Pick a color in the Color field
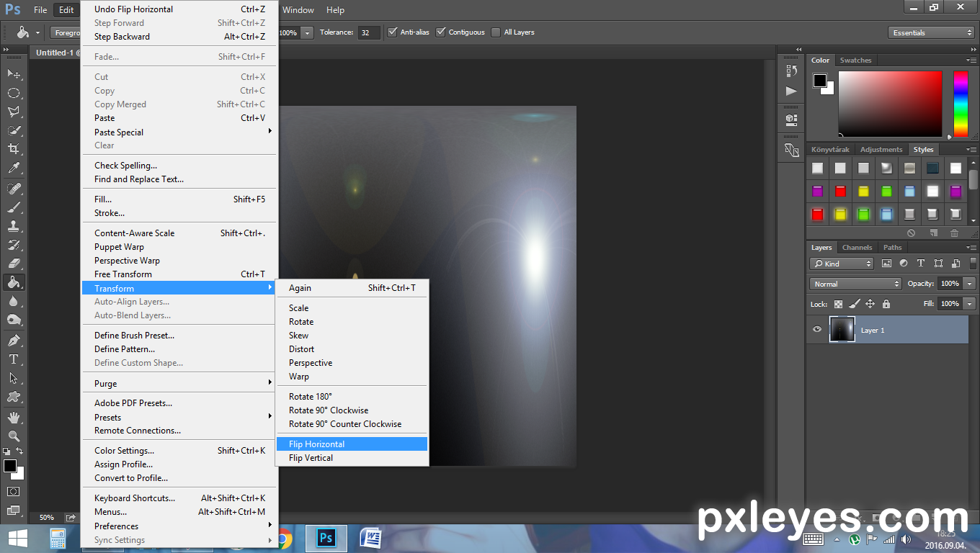 (890, 104)
